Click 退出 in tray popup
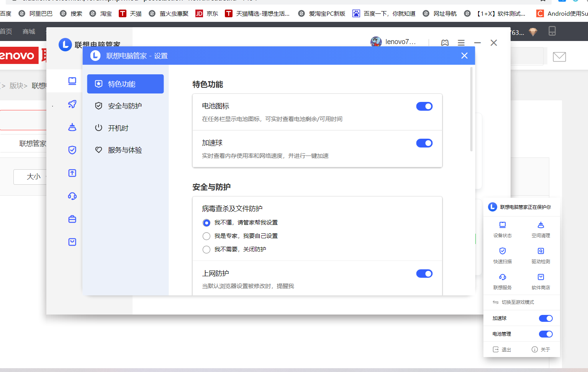Viewport: 588px width, 372px height. [502, 349]
